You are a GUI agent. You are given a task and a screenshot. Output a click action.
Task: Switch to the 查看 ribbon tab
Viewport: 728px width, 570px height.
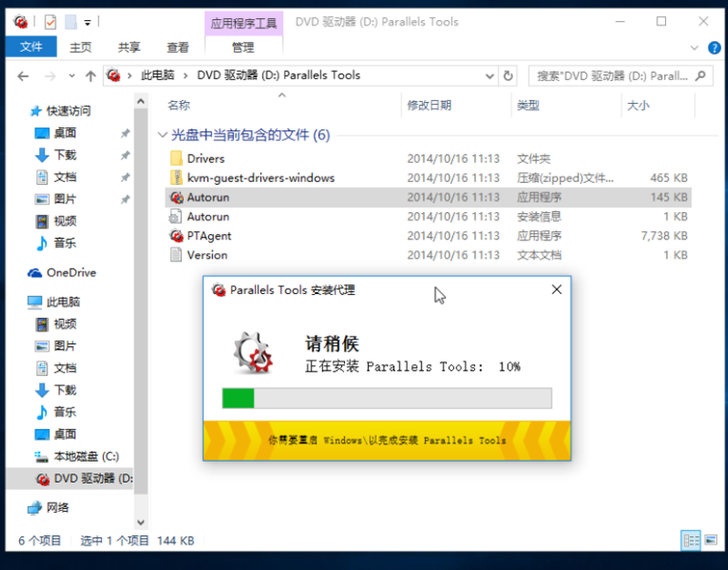[x=177, y=47]
